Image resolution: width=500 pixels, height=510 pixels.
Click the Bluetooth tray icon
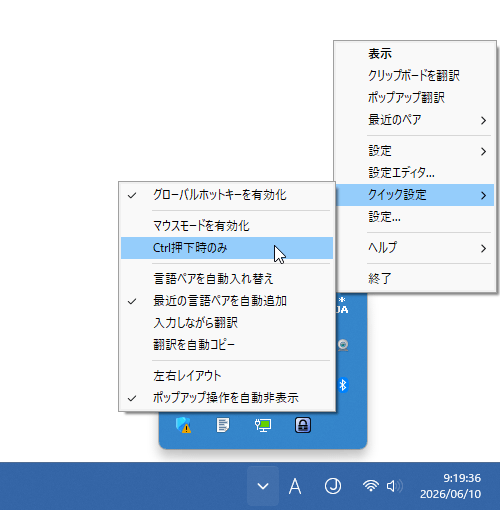[x=343, y=385]
